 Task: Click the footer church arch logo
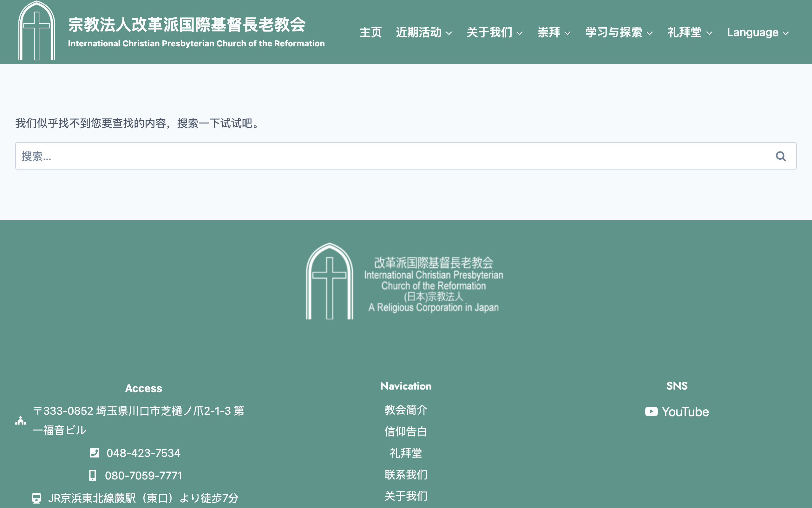[x=330, y=281]
